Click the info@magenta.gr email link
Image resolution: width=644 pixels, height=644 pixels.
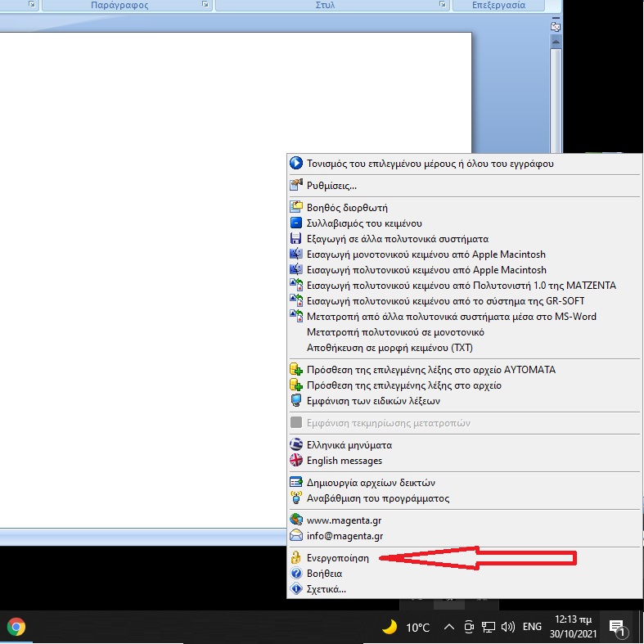[x=345, y=536]
